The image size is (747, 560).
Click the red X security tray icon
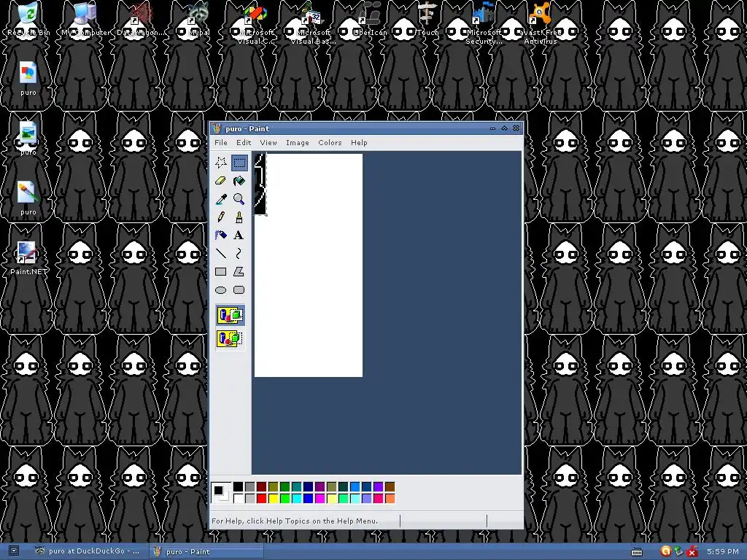[692, 551]
